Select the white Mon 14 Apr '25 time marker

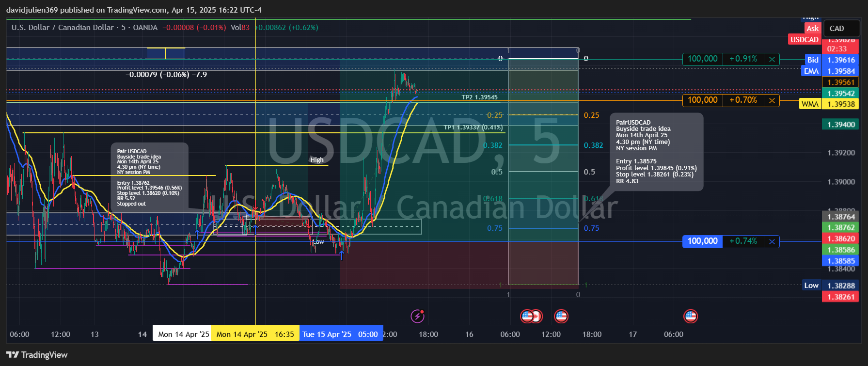point(182,334)
